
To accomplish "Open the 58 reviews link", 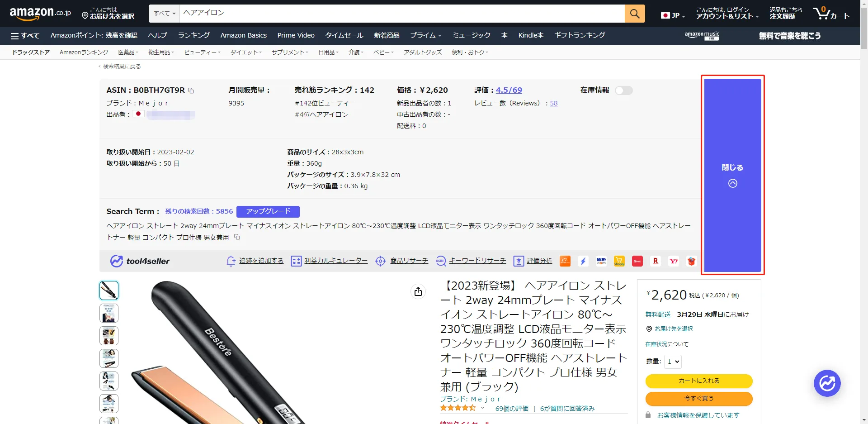I will click(x=554, y=103).
